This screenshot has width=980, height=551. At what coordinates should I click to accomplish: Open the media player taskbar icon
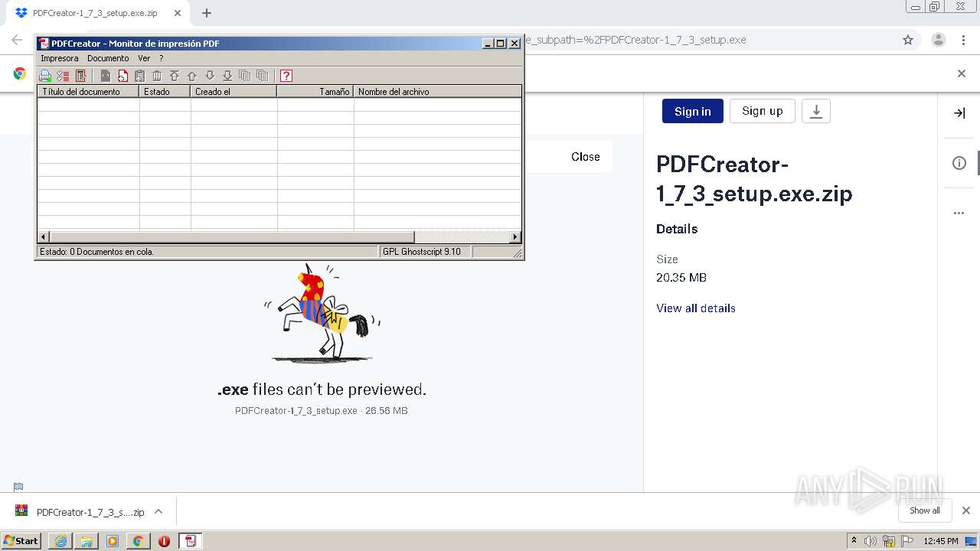[113, 541]
